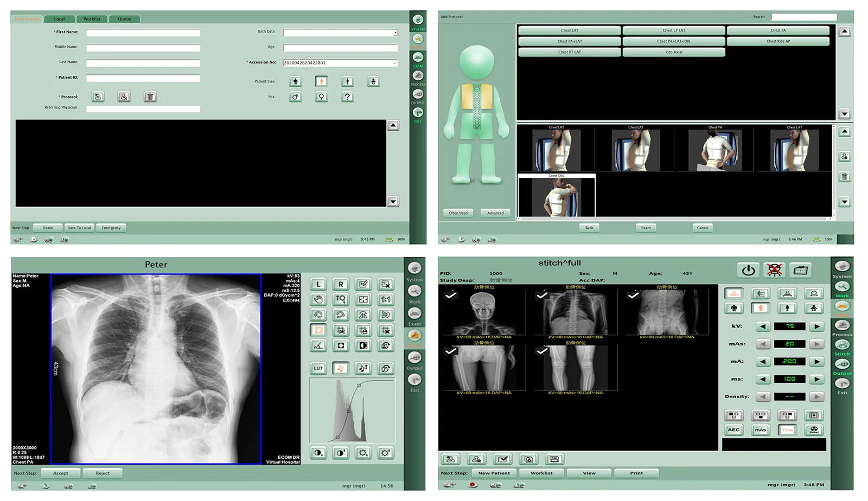The image size is (868, 501).
Task: Click the Accept button under chest image
Action: (61, 473)
